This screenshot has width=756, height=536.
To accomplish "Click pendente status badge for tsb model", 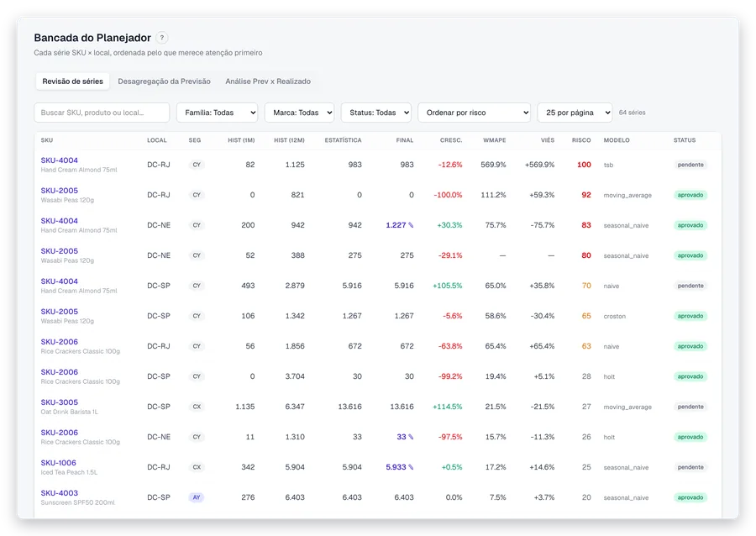I will pos(690,165).
